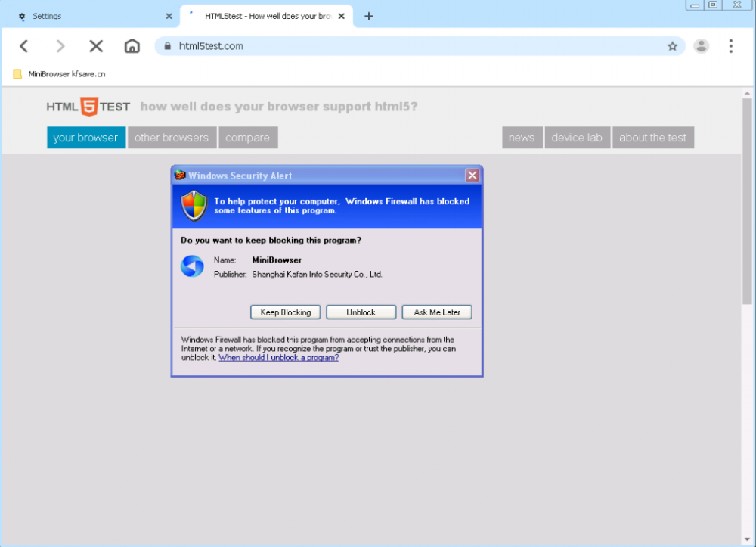This screenshot has height=547, width=756.
Task: Click the forward navigation arrow
Action: click(60, 45)
